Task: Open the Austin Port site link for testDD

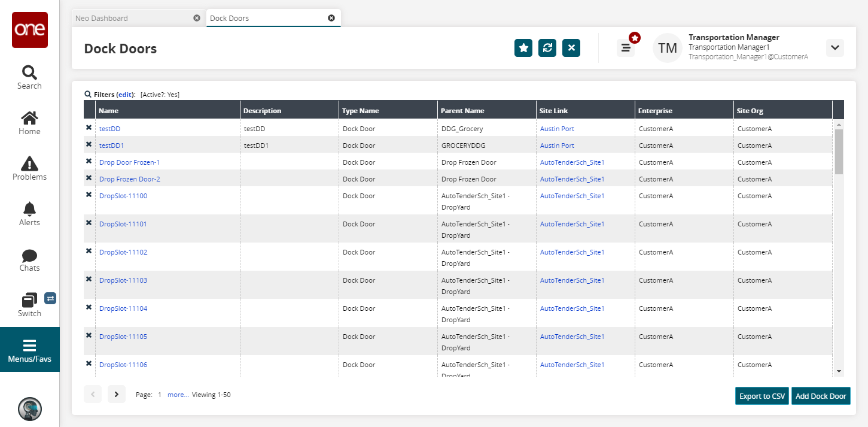Action: [557, 129]
